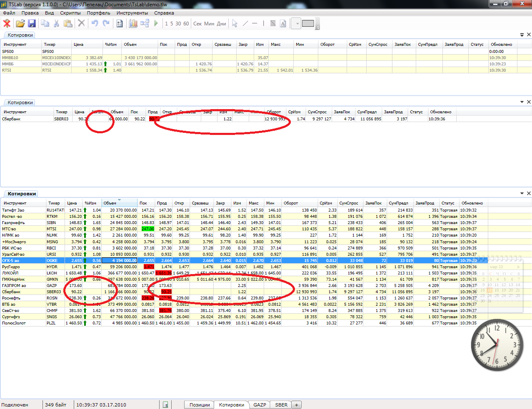Open the chart window icon in toolbar

pos(133,23)
